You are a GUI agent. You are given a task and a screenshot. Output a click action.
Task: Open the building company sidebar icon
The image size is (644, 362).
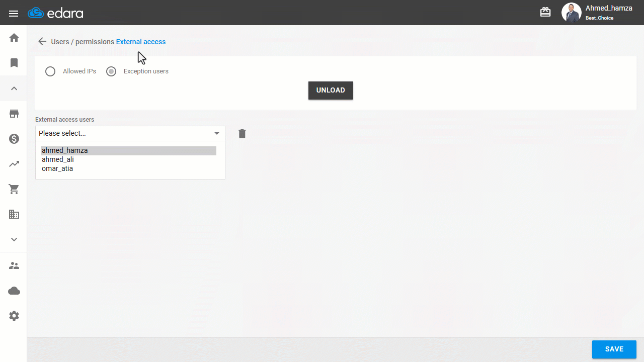point(14,214)
